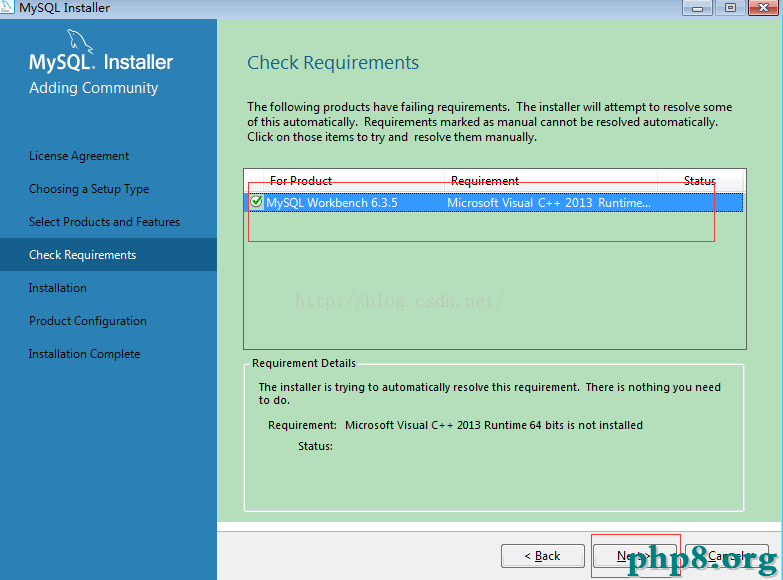Maximize the MySQL Installer window

point(730,7)
